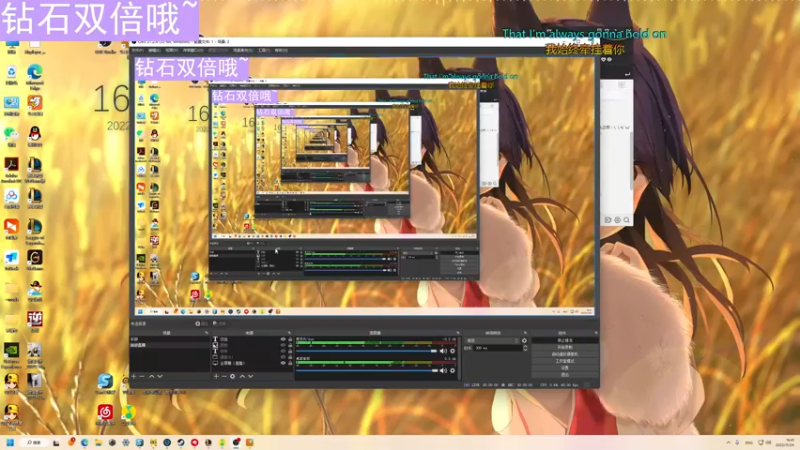This screenshot has height=450, width=800.
Task: Remove the source with the Sources minus icon
Action: pos(224,376)
